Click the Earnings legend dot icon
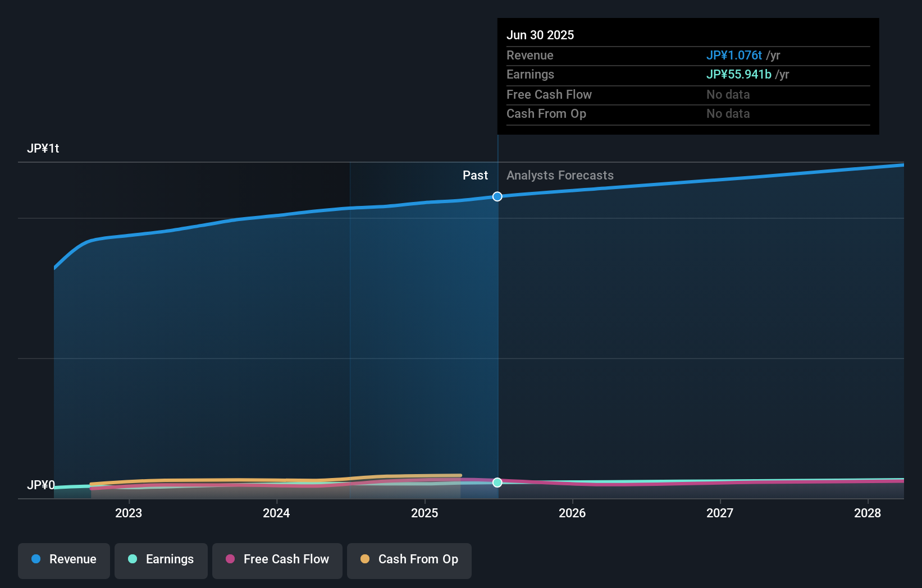Viewport: 922px width, 588px height. point(131,559)
